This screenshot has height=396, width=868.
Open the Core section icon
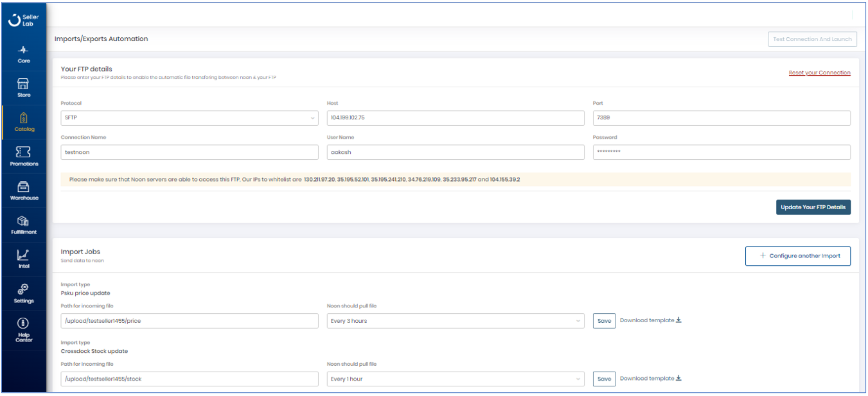pos(24,54)
